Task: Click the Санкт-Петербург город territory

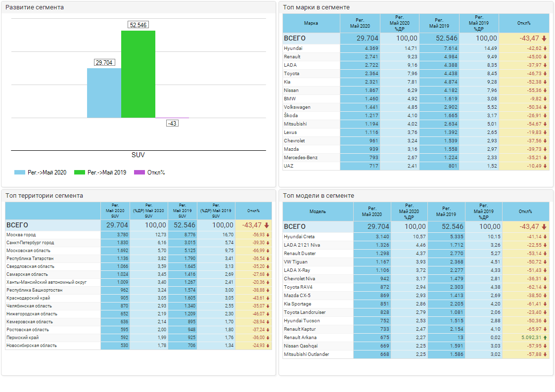Action: coord(30,243)
